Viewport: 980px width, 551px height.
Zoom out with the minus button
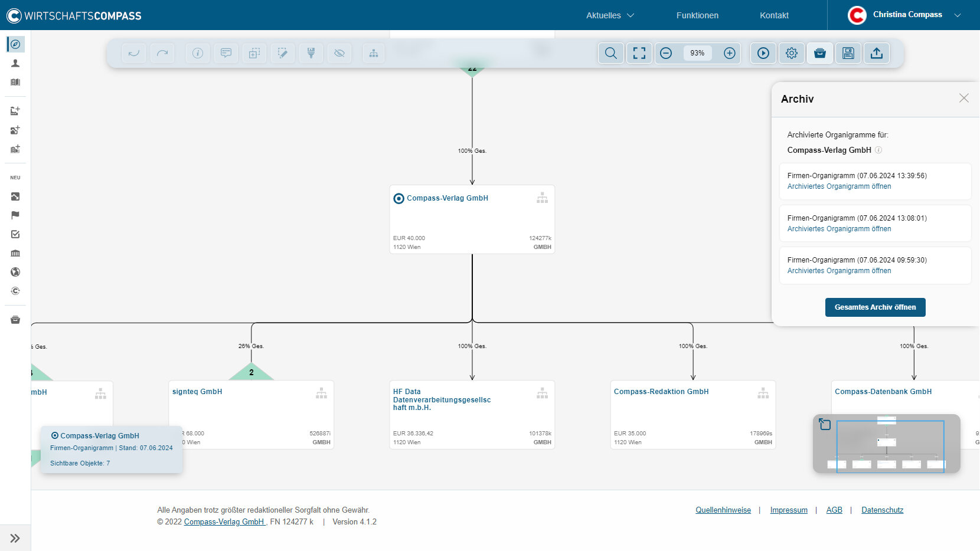[x=666, y=53]
